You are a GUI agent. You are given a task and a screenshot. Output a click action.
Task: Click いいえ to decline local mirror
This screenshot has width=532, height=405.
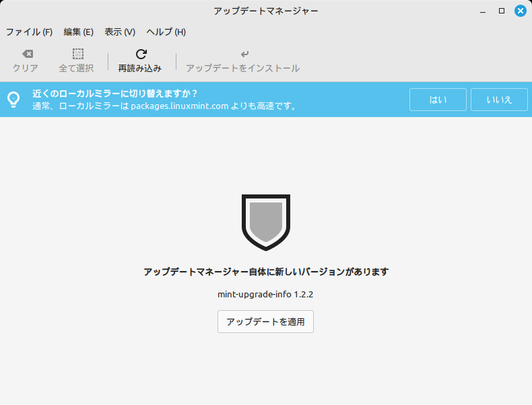tap(499, 100)
